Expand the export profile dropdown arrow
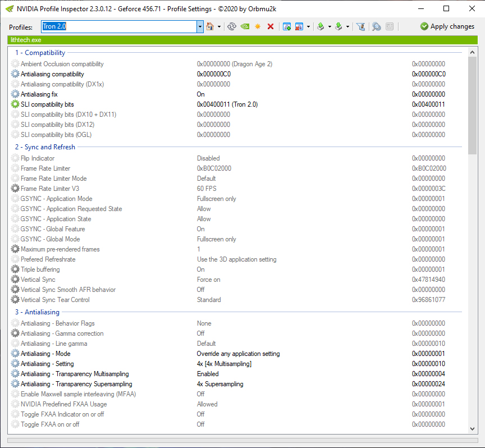 click(330, 26)
